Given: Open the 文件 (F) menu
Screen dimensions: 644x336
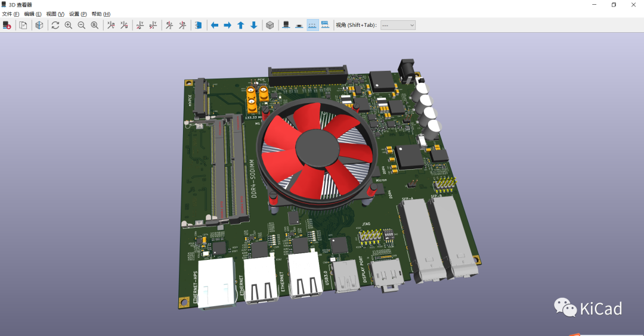Looking at the screenshot, I should [x=11, y=14].
